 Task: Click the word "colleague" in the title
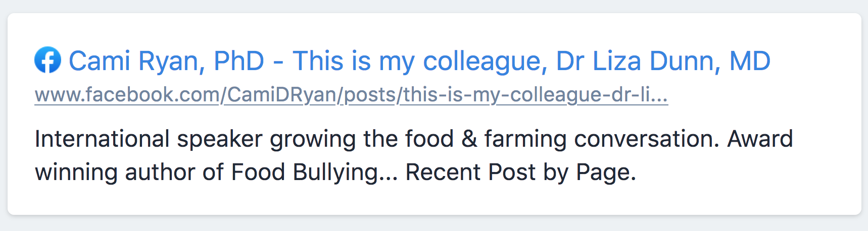pos(485,61)
